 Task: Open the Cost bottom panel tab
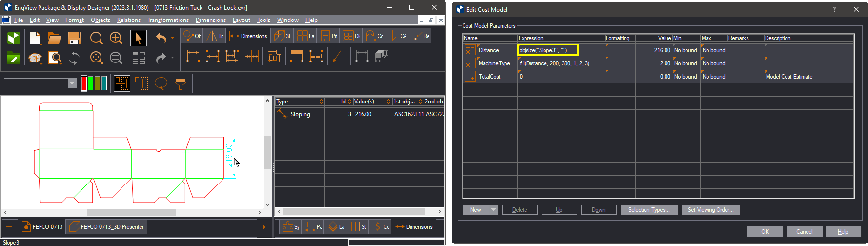(381, 227)
